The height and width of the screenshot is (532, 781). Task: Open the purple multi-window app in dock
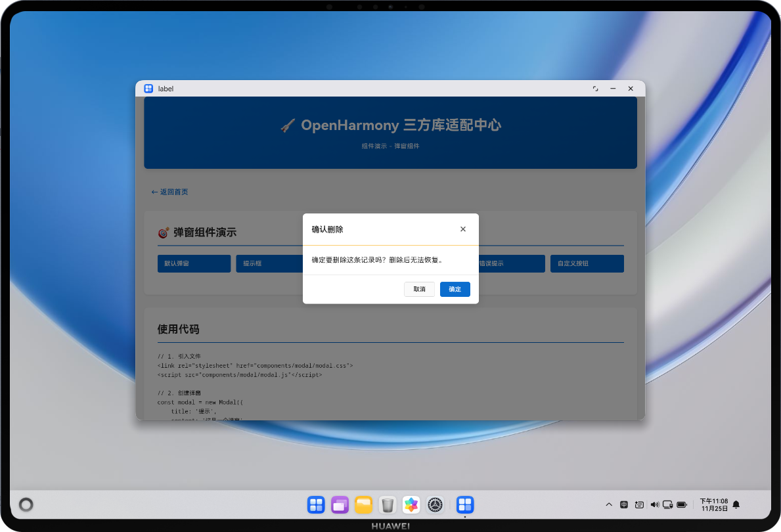click(340, 504)
